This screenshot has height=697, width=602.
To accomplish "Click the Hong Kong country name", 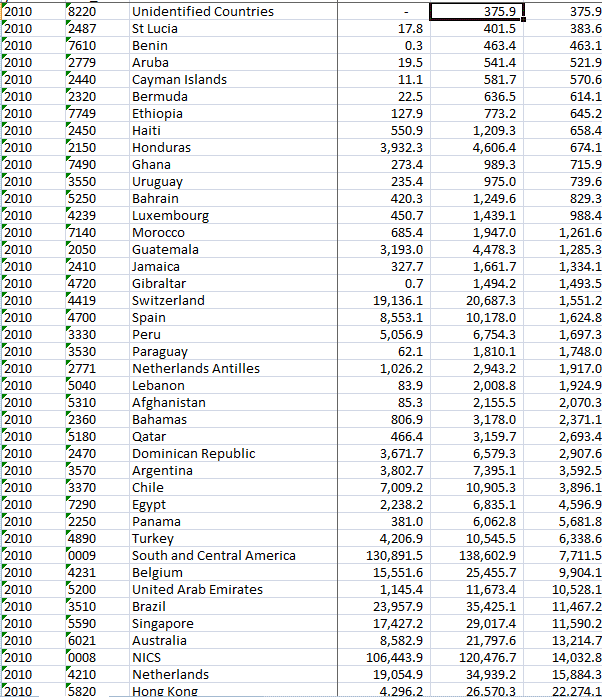I will point(166,691).
